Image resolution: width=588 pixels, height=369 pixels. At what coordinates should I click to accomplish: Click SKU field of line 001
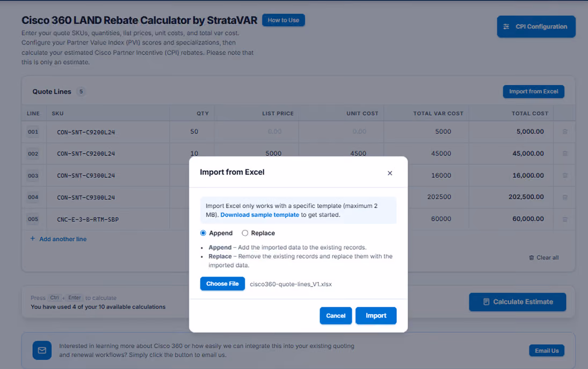(108, 132)
